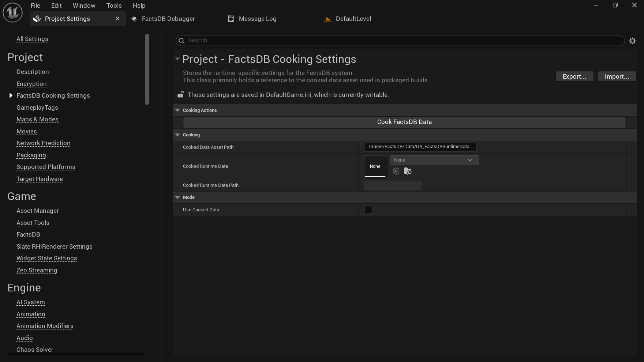Open Asset Manager settings
Screen dimensions: 644x362
pos(38,211)
